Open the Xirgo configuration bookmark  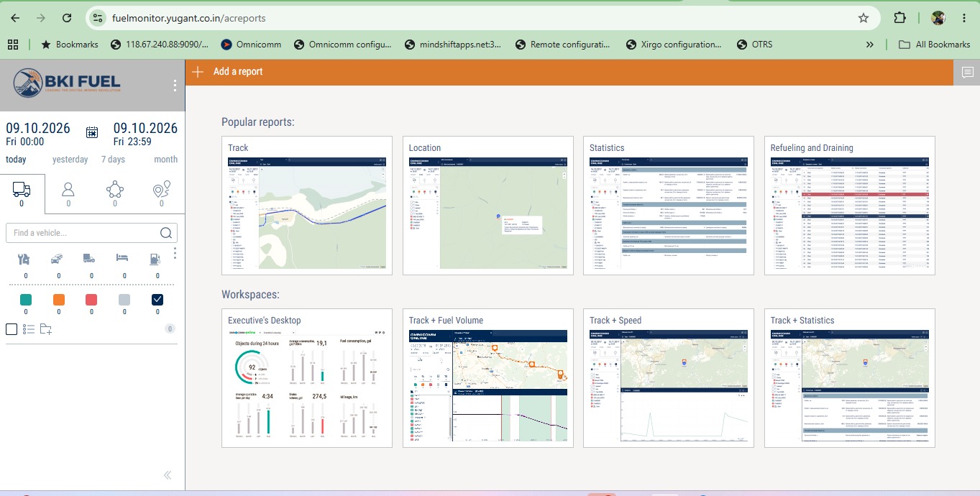pos(674,45)
